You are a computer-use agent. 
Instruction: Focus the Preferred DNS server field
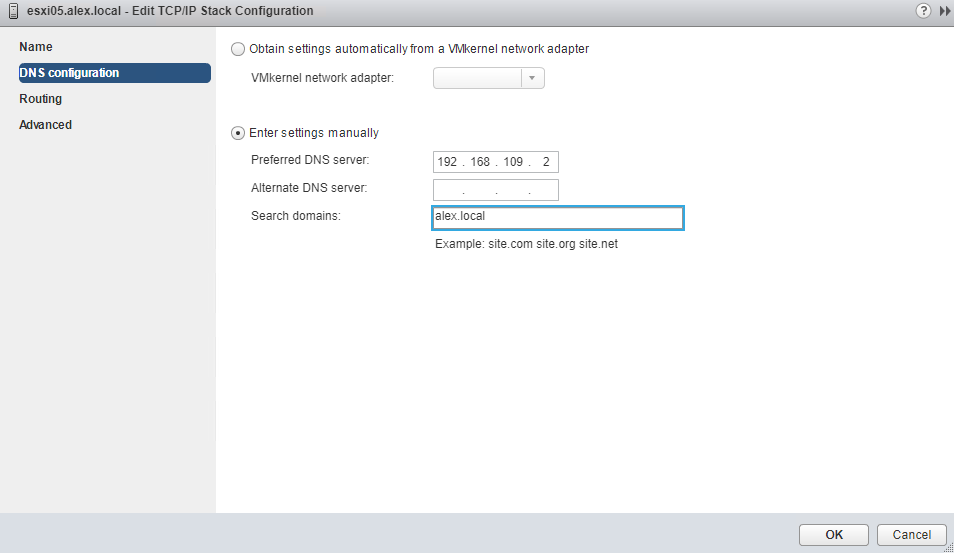496,162
